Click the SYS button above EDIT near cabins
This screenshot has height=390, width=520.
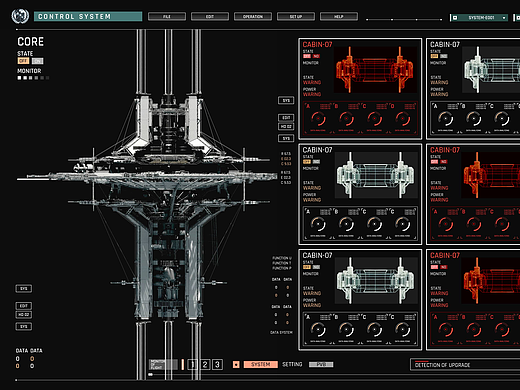(x=286, y=100)
